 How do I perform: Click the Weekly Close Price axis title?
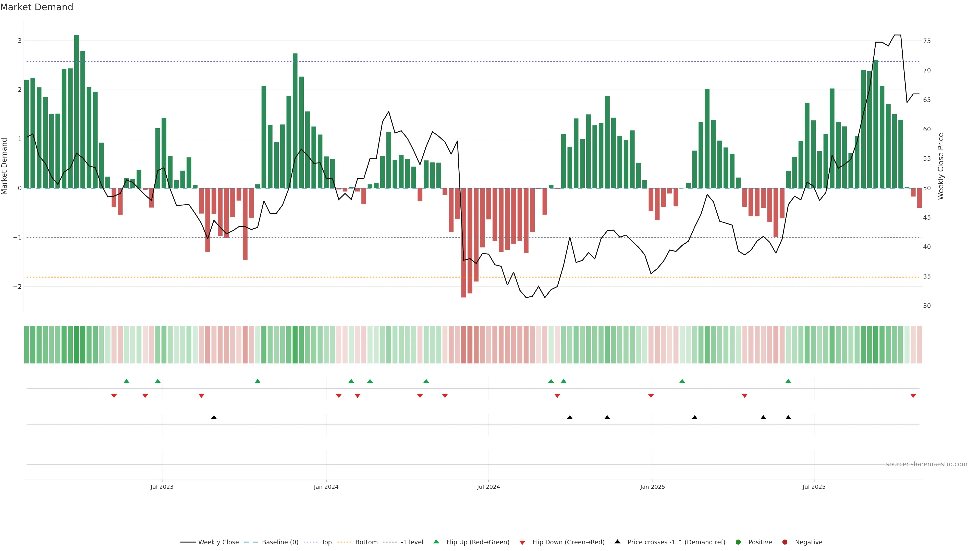click(941, 166)
